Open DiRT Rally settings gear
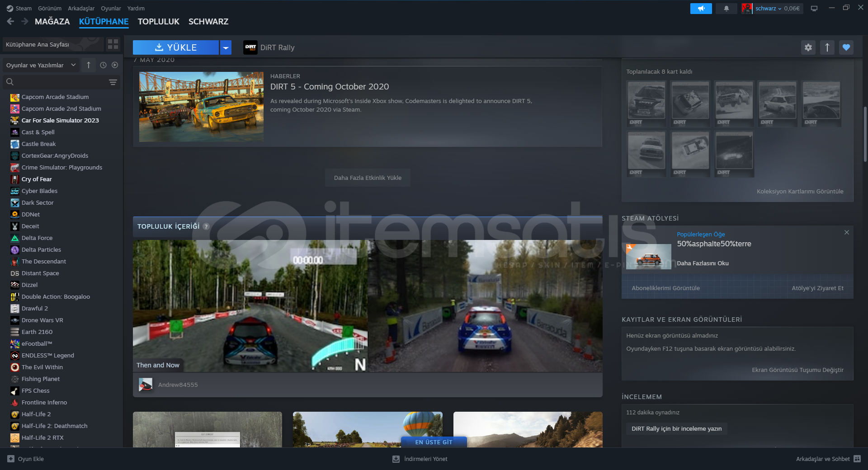 [808, 47]
